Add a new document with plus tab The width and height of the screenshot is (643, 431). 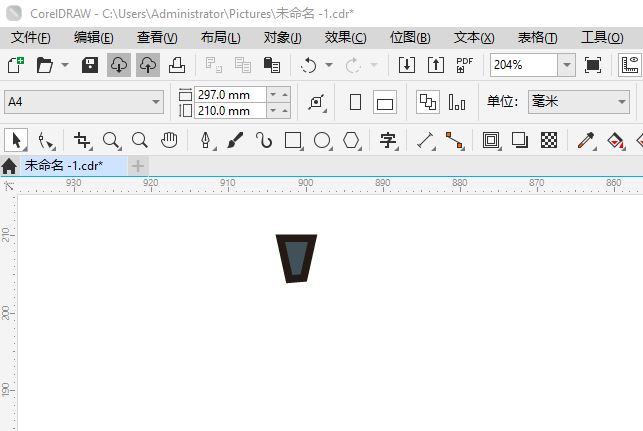point(138,166)
